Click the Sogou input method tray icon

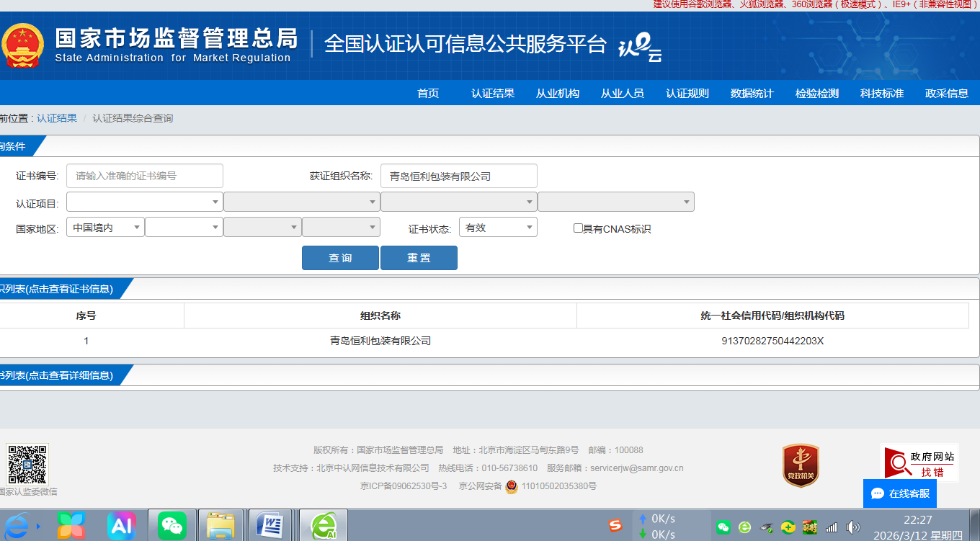point(615,526)
